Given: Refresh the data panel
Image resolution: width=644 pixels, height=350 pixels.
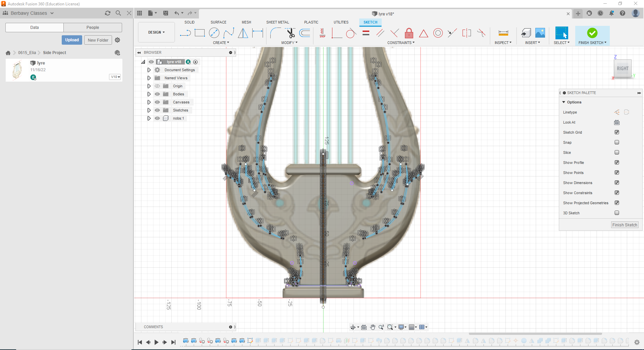Looking at the screenshot, I should tap(108, 13).
